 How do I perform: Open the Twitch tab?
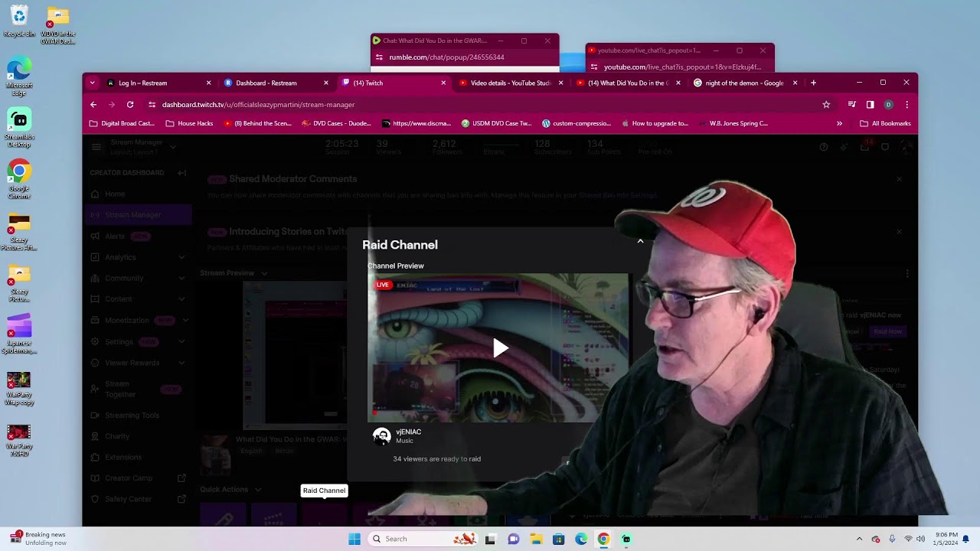[393, 83]
